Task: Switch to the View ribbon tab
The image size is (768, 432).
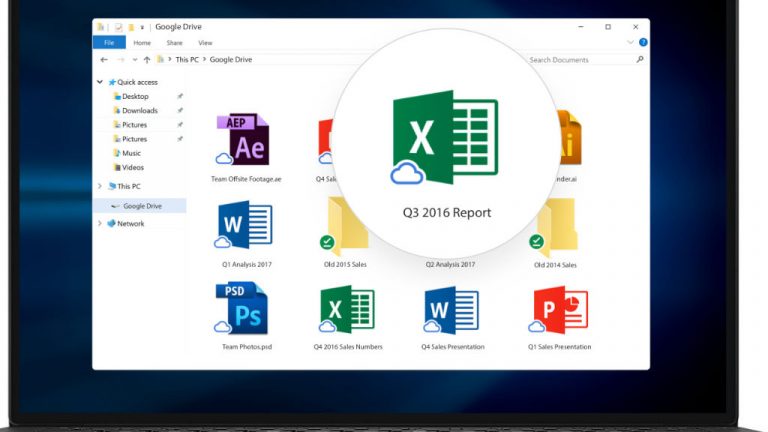Action: pos(205,43)
